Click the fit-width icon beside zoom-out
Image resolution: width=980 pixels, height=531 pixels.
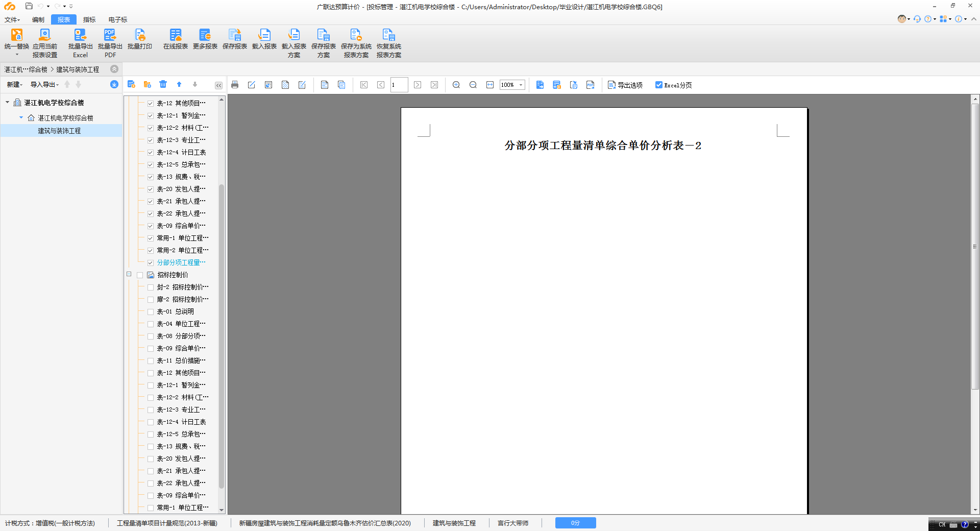coord(490,85)
